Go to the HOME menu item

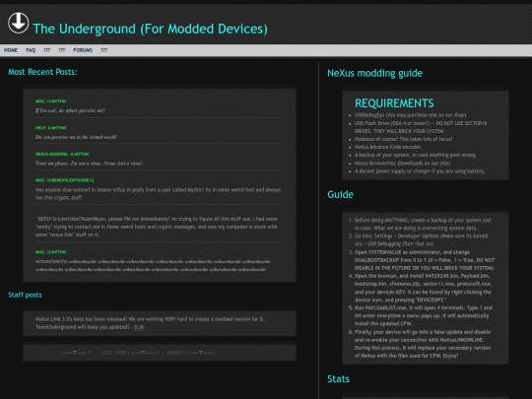(11, 50)
